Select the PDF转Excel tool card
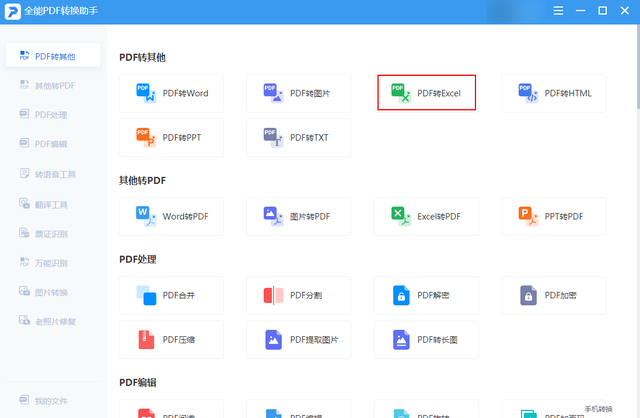Viewport: 640px width, 418px height. [427, 93]
